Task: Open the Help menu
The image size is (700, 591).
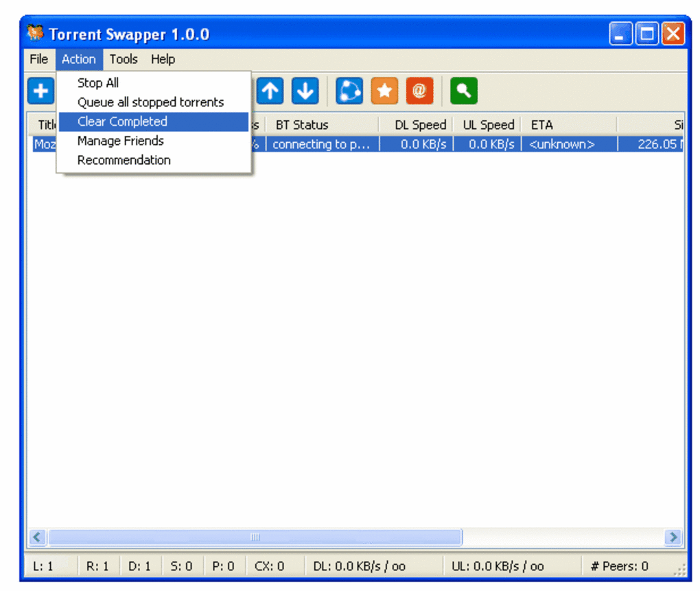Action: click(x=163, y=59)
